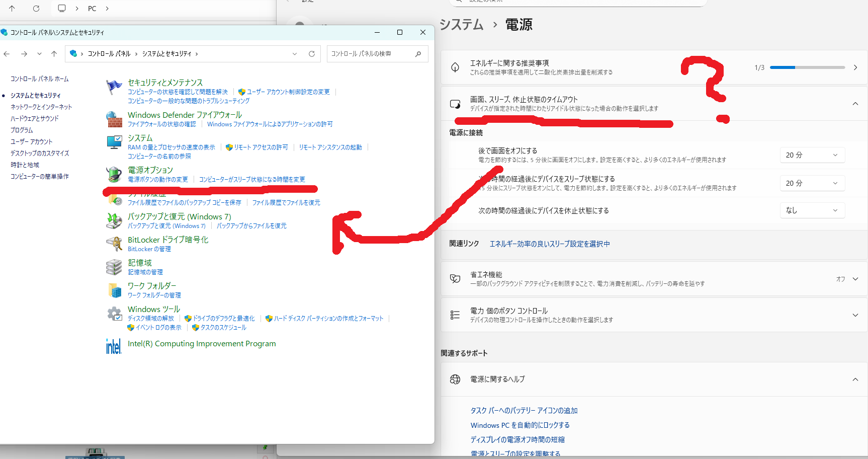This screenshot has width=868, height=459.
Task: Click the Windows Tools gear icon
Action: [x=114, y=314]
